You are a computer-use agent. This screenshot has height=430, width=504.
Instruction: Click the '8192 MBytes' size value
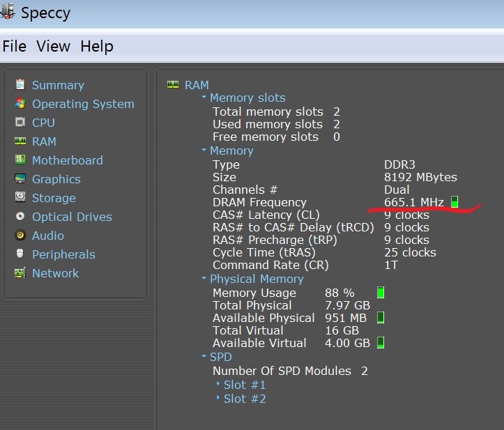[x=420, y=177]
